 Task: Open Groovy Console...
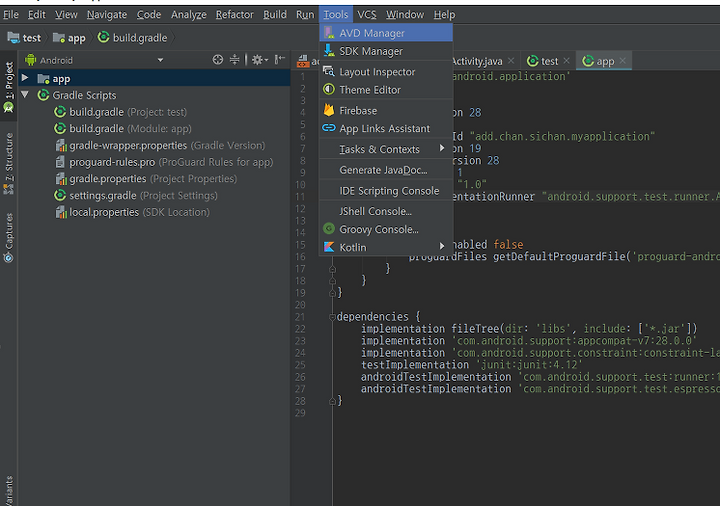point(386,229)
